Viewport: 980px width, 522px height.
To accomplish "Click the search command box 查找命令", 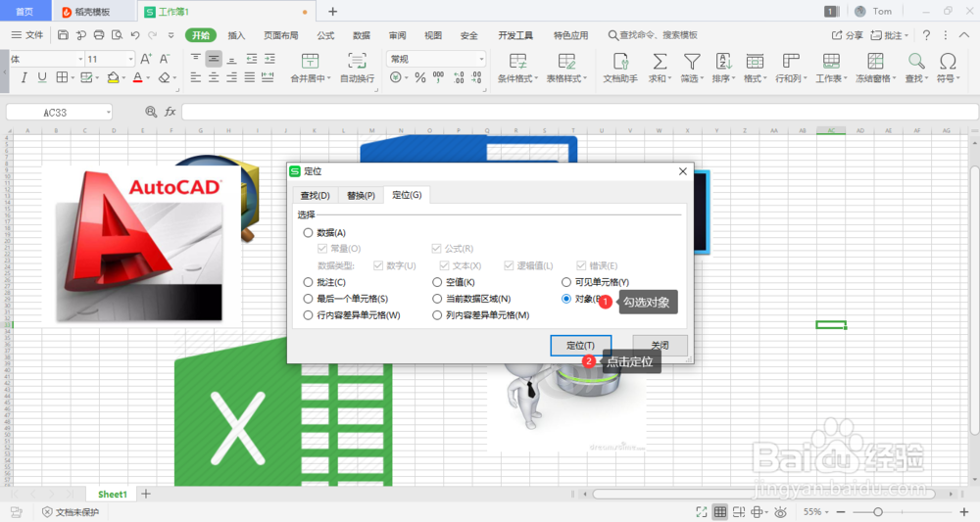I will [x=653, y=35].
